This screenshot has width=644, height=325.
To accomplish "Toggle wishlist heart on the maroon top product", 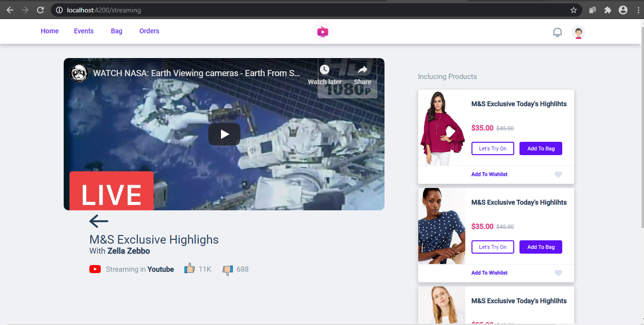I will [x=558, y=175].
